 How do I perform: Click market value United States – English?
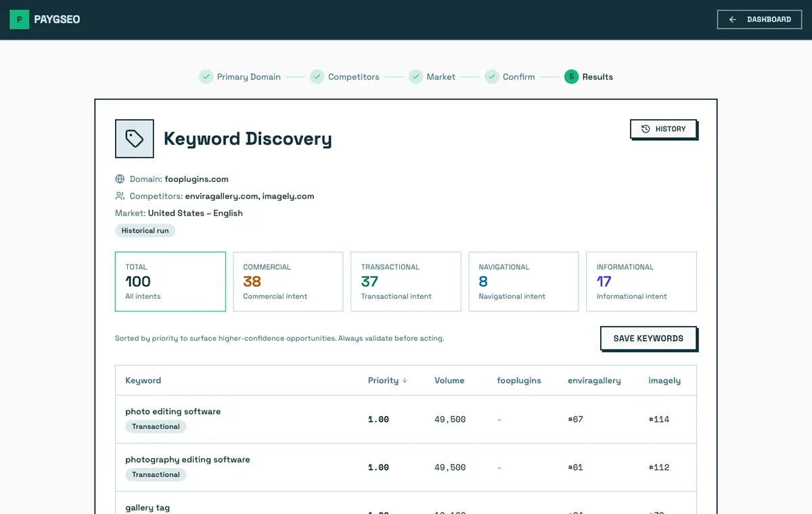tap(196, 213)
